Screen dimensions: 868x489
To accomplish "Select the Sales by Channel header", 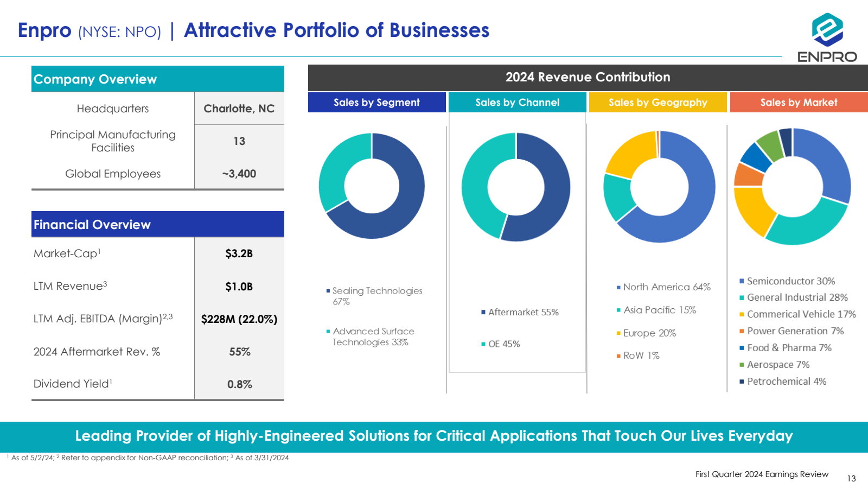I will coord(518,102).
